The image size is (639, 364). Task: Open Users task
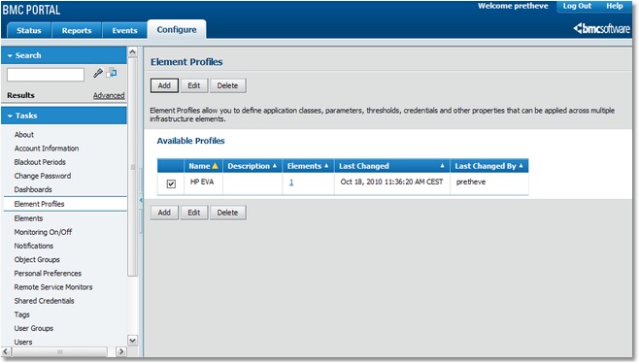tap(23, 342)
